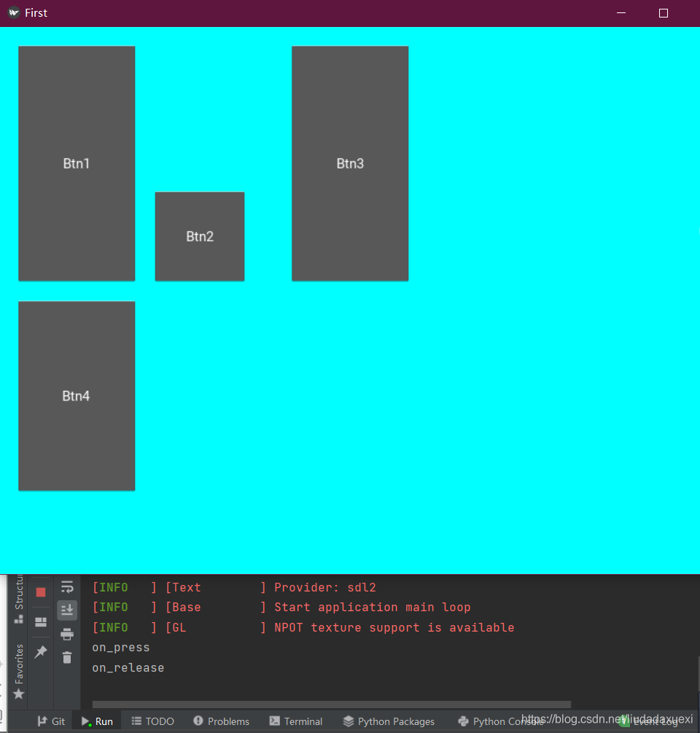Screen dimensions: 700x733
Task: Open the Git tool window tab
Action: 51,721
